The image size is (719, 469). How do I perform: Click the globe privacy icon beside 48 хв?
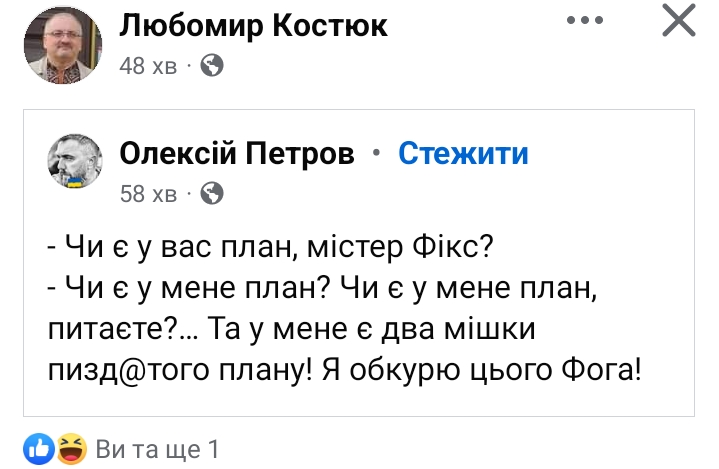(212, 66)
